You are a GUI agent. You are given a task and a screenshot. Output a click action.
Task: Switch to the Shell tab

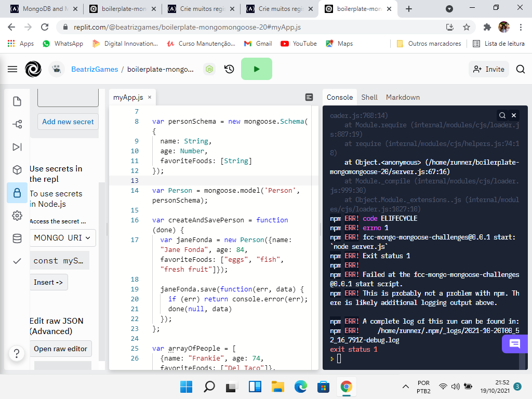[369, 97]
